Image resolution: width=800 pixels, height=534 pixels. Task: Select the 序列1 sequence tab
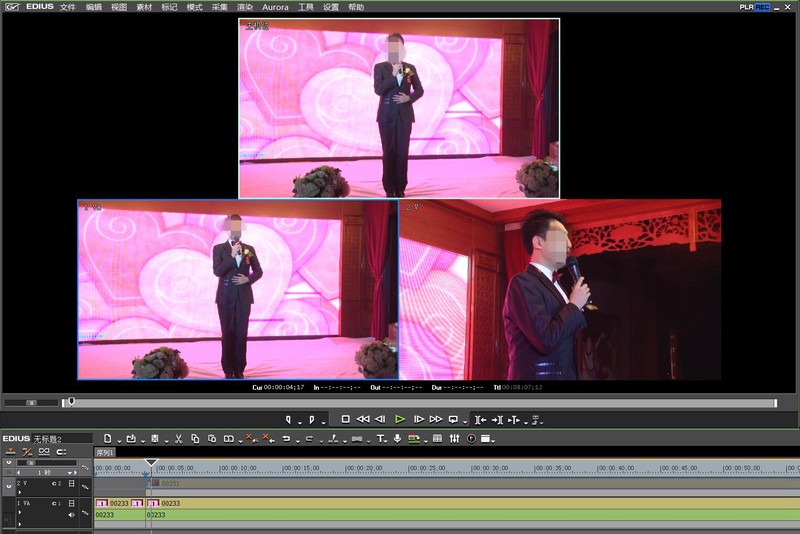tap(105, 452)
